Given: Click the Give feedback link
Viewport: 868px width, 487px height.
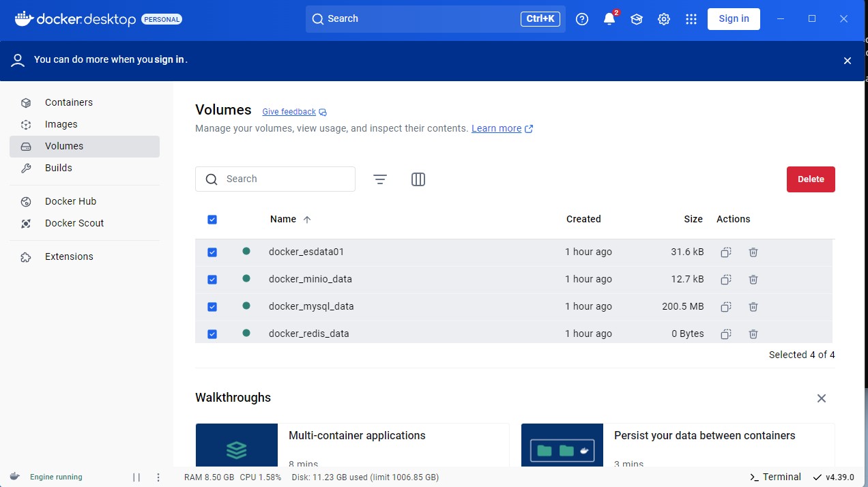Looking at the screenshot, I should [x=289, y=112].
